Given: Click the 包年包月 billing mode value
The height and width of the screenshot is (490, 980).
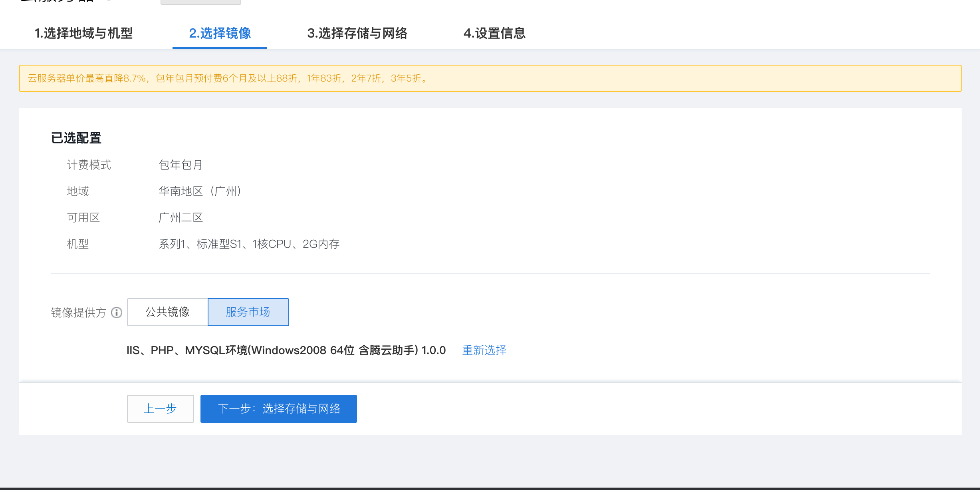Looking at the screenshot, I should point(181,165).
